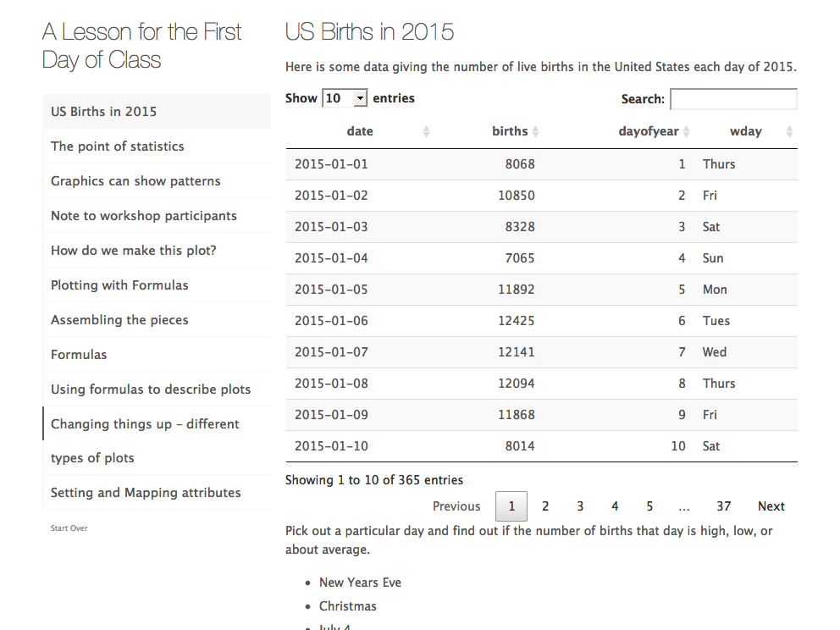Click the Next pagination button

point(771,506)
